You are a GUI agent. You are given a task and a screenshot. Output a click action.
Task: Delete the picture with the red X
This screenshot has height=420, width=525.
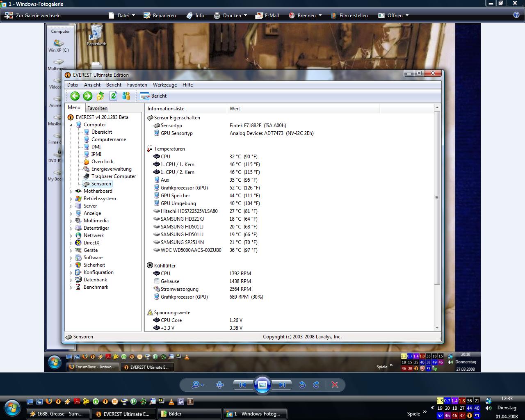335,385
